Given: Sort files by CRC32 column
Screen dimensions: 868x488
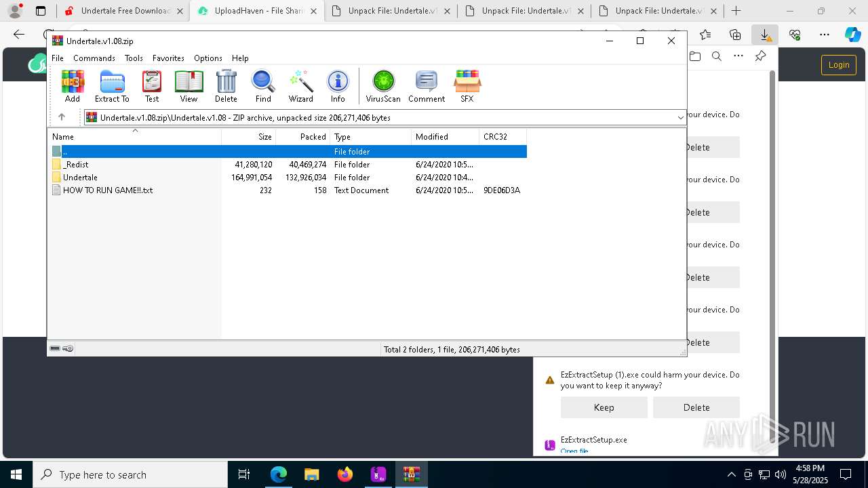Looking at the screenshot, I should pos(503,136).
